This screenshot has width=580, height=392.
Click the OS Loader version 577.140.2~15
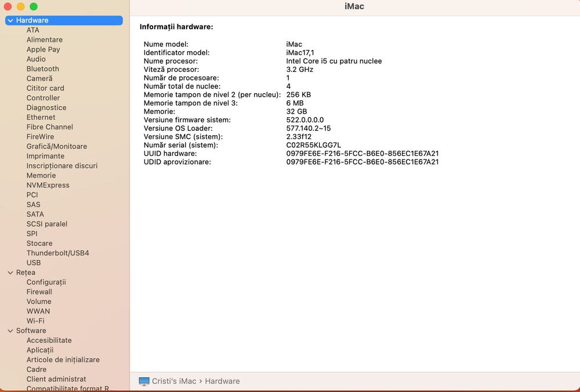(309, 128)
